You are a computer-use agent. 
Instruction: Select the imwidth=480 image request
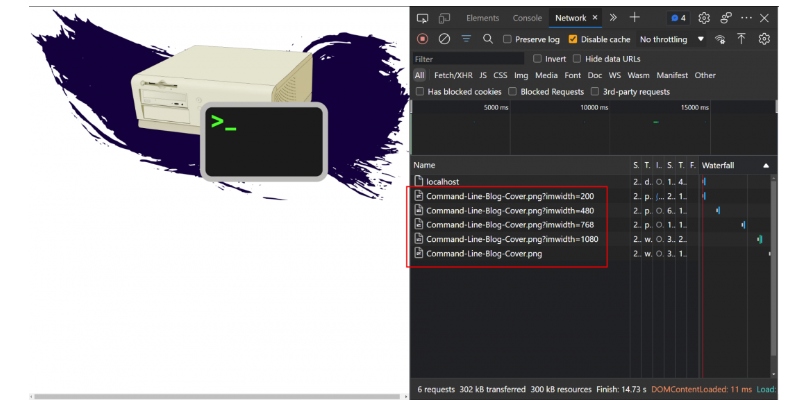(x=591, y=210)
